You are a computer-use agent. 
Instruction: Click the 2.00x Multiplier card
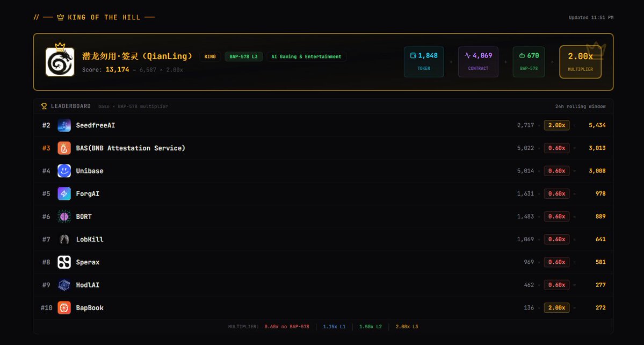(580, 62)
